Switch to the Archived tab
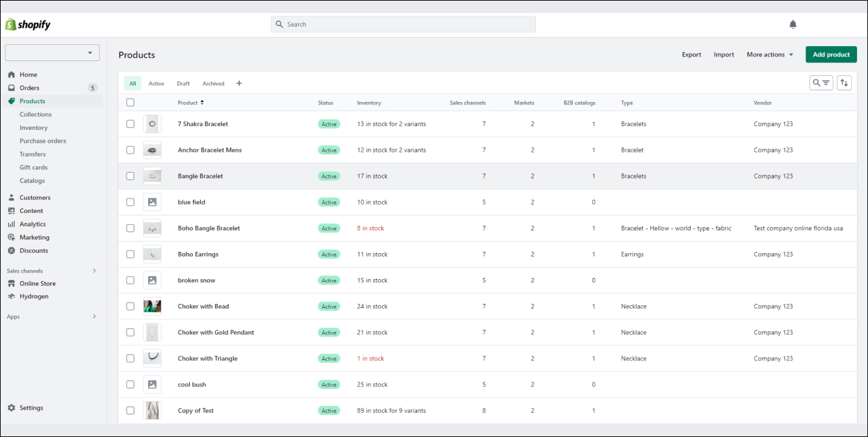This screenshot has width=868, height=437. click(x=213, y=83)
